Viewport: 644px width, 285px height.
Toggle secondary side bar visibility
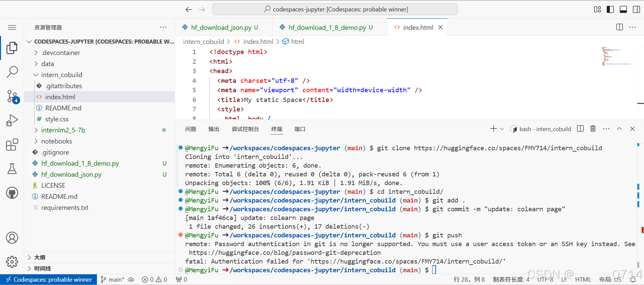click(x=636, y=9)
